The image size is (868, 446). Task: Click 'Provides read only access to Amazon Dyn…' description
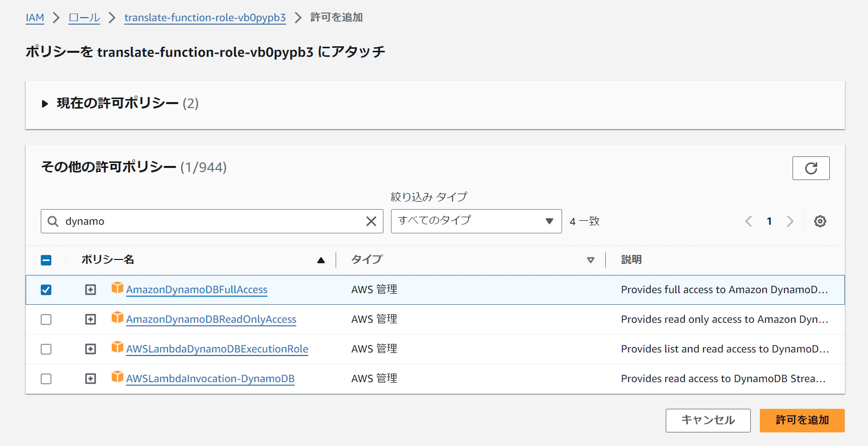click(x=724, y=319)
